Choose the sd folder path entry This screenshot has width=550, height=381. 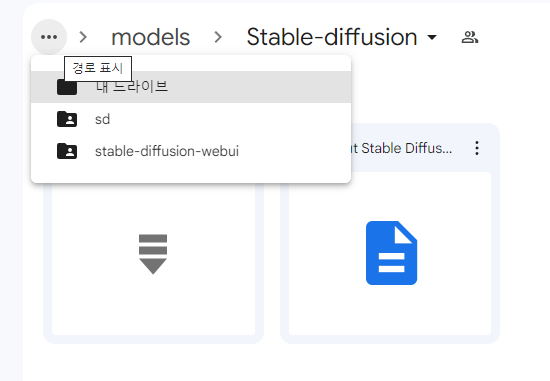[x=191, y=119]
